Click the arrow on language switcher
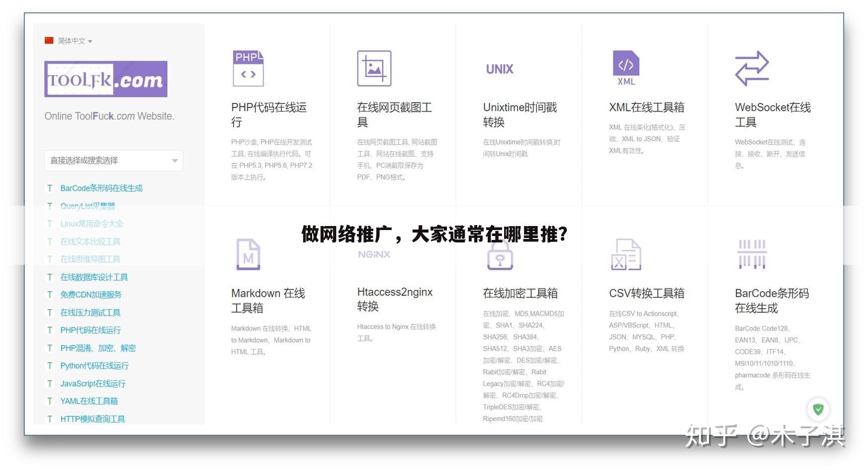Image resolution: width=868 pixels, height=471 pixels. 90,41
